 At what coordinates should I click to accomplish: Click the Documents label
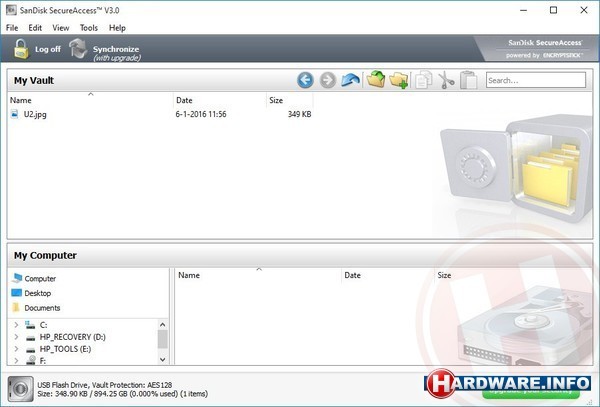[42, 308]
